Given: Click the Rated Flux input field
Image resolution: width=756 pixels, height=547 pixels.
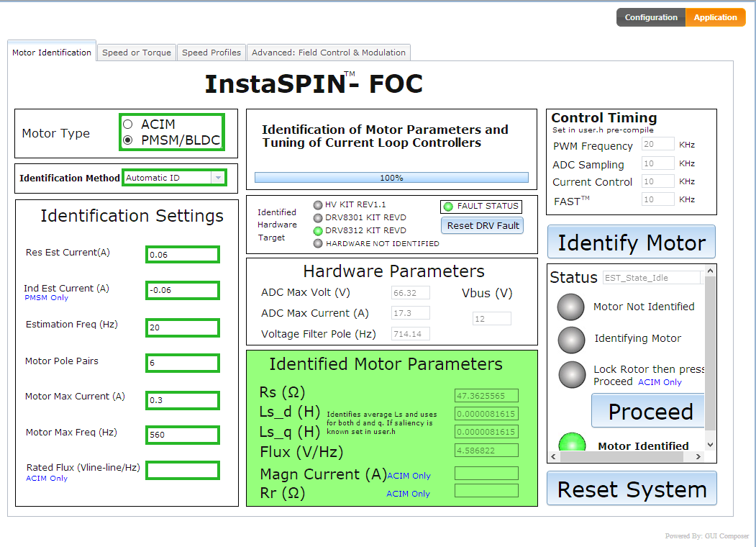Looking at the screenshot, I should click(x=183, y=470).
